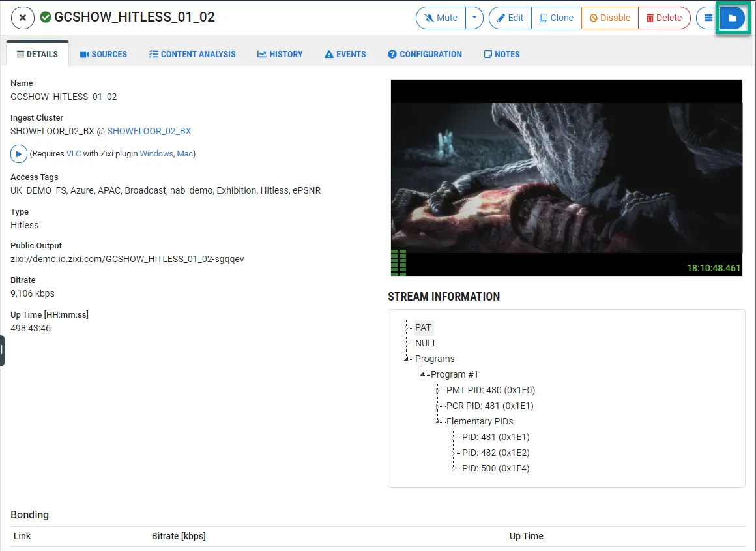
Task: Click the video preview thumbnail
Action: click(566, 178)
